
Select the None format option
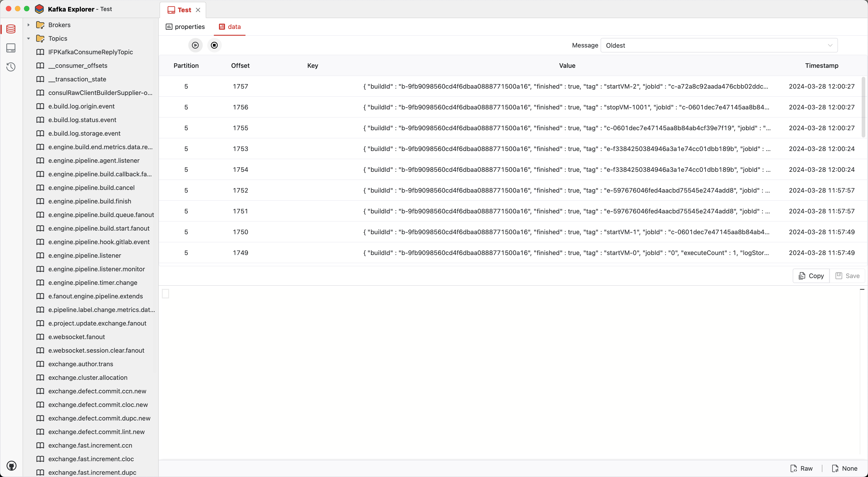(x=845, y=468)
